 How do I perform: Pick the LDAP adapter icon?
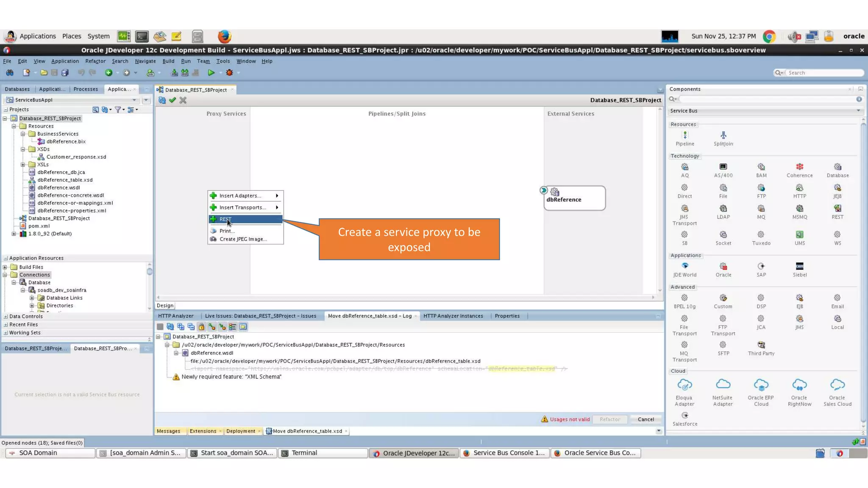click(723, 208)
